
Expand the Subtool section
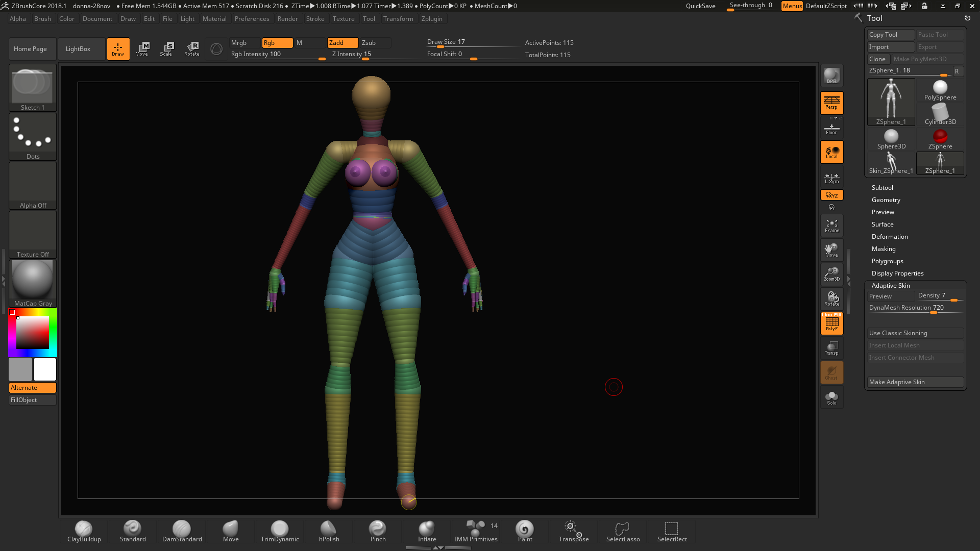[882, 188]
